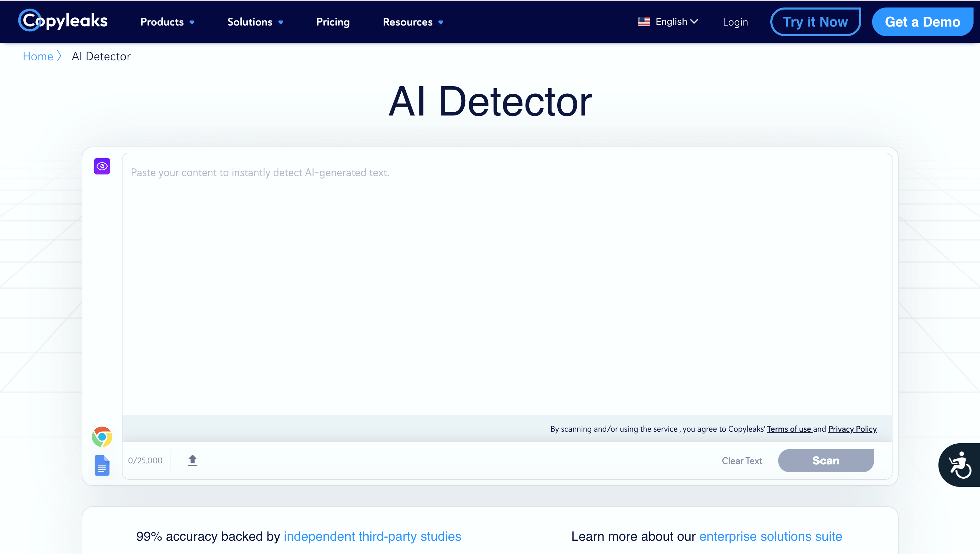Click the Login link

[x=735, y=22]
